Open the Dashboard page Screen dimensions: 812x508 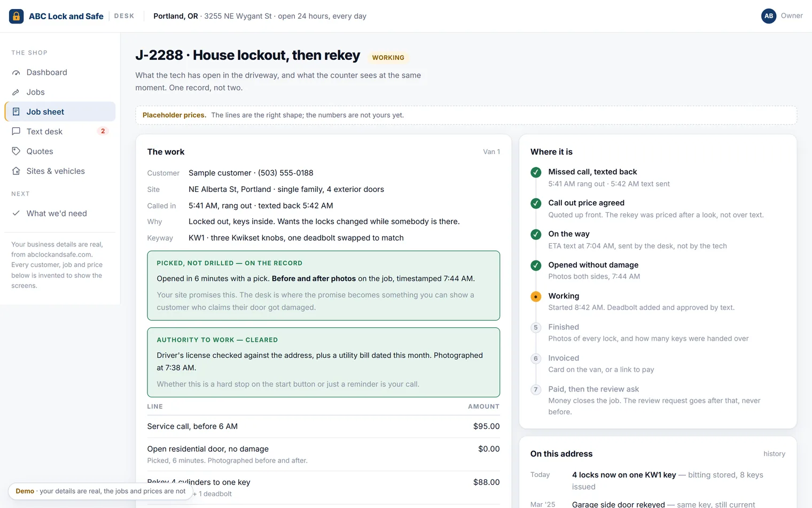60,72
